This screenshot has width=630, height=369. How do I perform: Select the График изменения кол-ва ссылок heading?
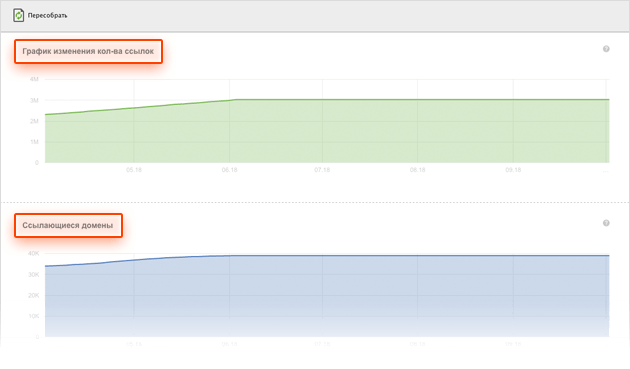click(88, 51)
